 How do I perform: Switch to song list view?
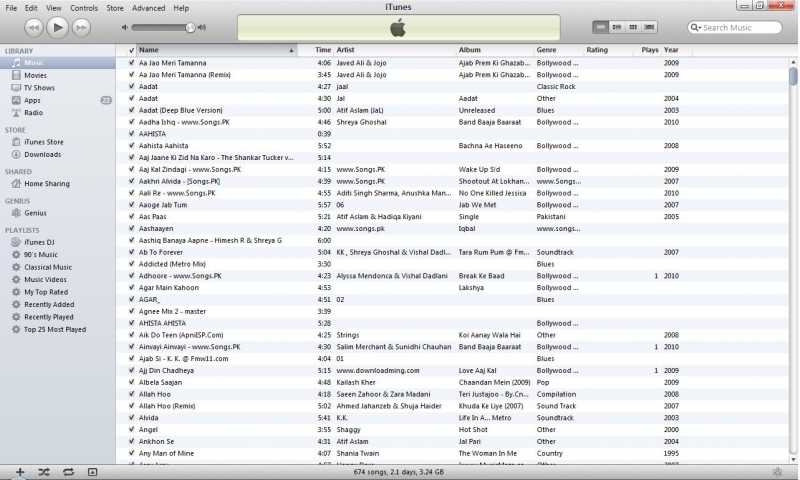pos(601,27)
